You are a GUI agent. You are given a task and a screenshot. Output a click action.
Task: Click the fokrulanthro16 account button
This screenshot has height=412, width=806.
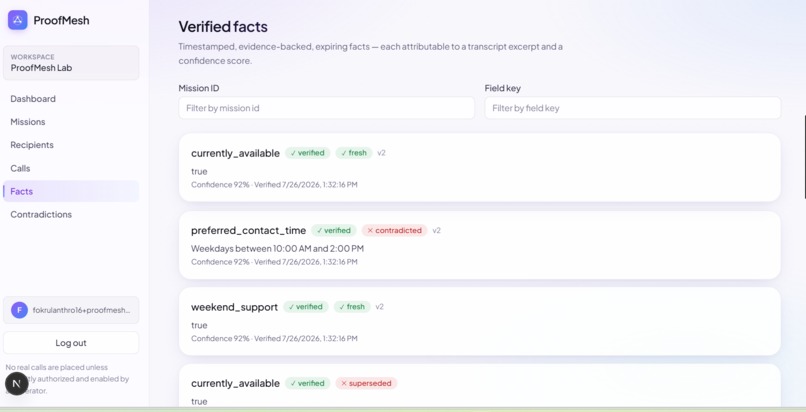coord(71,310)
